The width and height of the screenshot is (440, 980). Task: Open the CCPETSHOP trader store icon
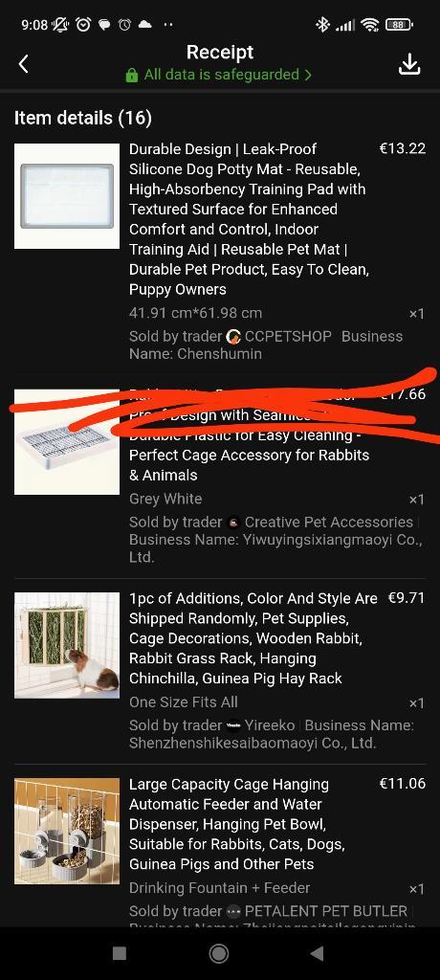tap(233, 336)
